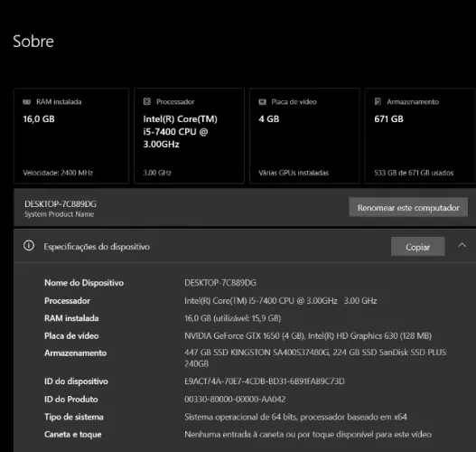This screenshot has height=452, width=476.
Task: Click the Sistema operacional de 64 bits value
Action: (295, 417)
